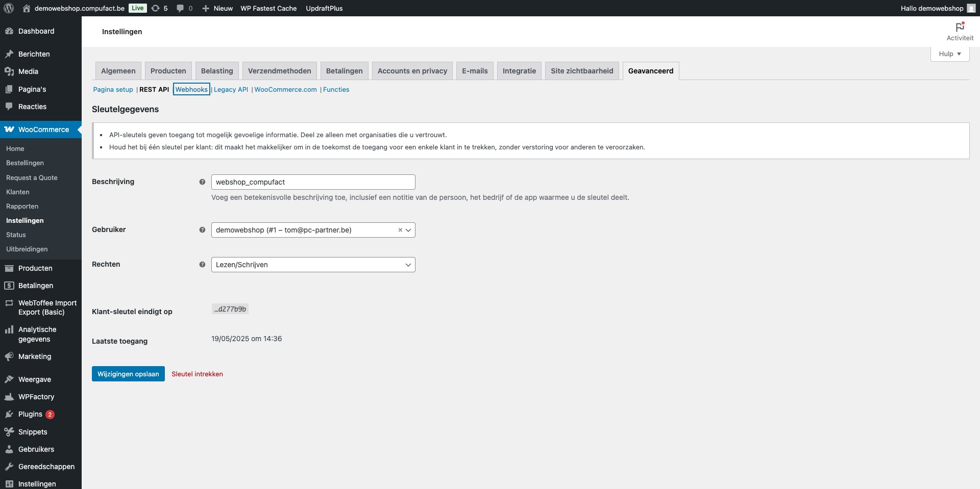Click the plus icon next to Nieuw
This screenshot has width=980, height=489.
pos(206,8)
